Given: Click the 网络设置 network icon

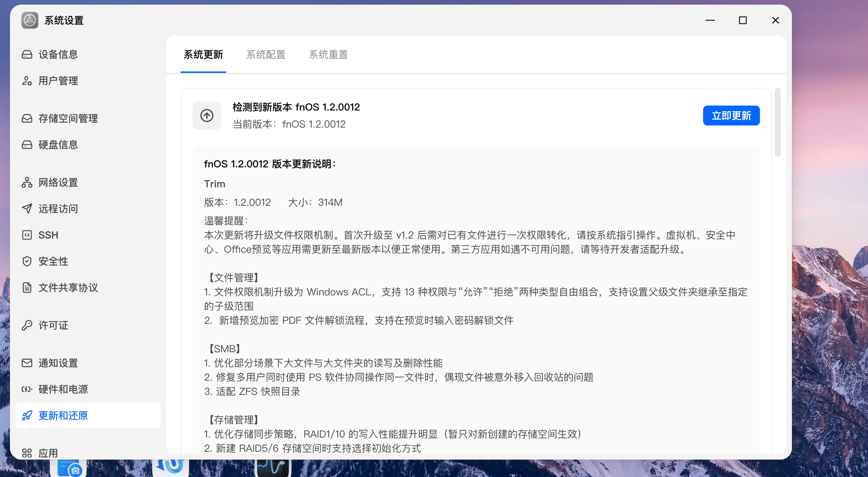Looking at the screenshot, I should tap(27, 182).
